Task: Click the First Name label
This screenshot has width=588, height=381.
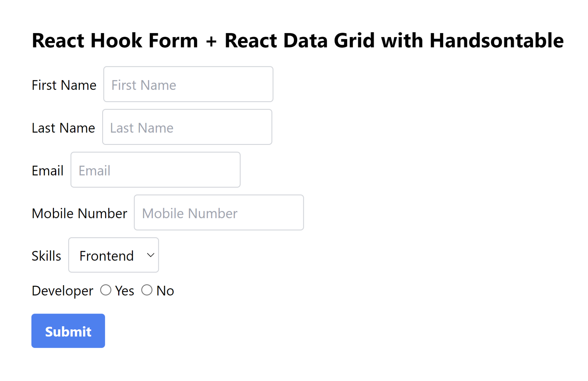Action: tap(64, 85)
